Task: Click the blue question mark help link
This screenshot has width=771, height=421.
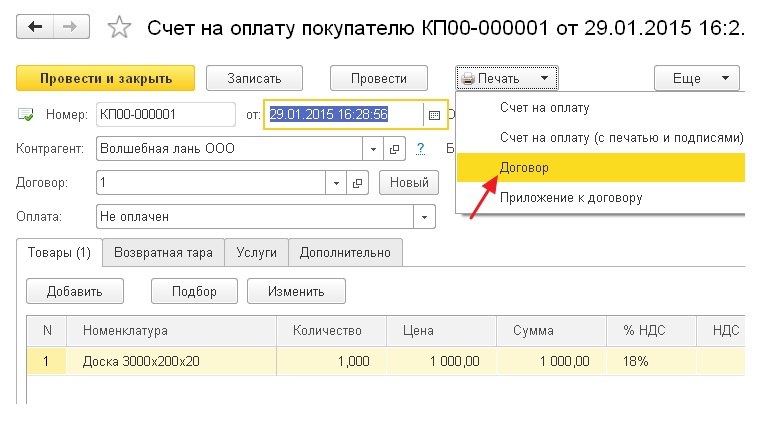Action: click(x=420, y=149)
